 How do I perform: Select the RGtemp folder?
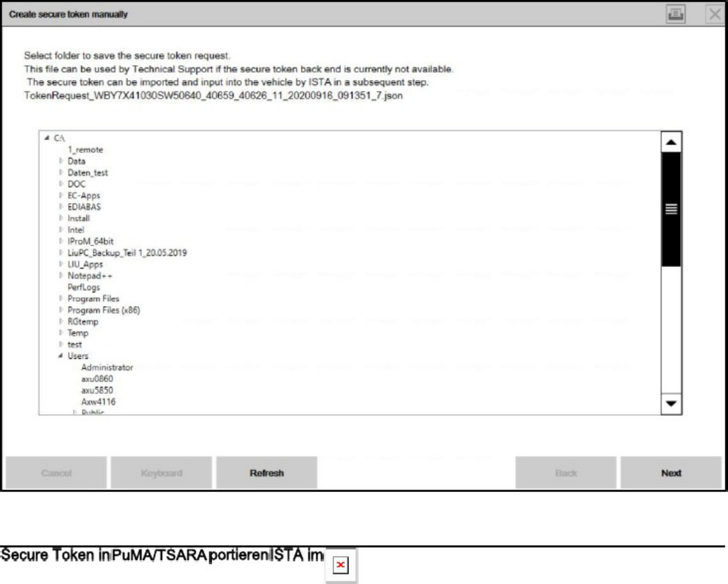click(82, 321)
